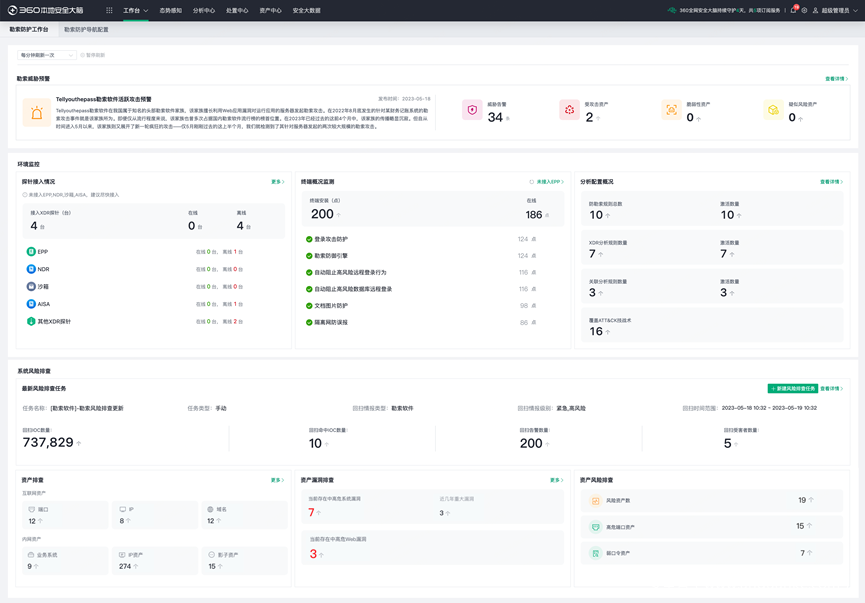Switch to 勒索防护导航配置 tab
Viewport: 865px width, 603px height.
click(x=86, y=30)
